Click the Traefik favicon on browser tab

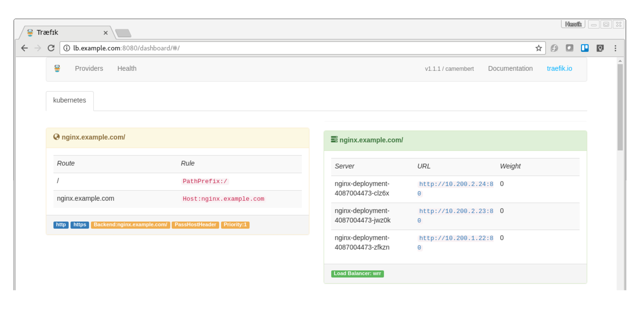tap(30, 33)
